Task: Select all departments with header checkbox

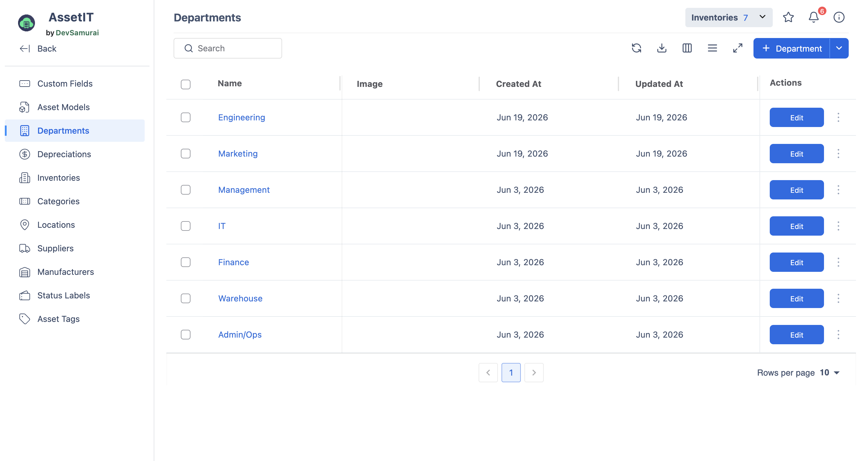Action: point(185,84)
